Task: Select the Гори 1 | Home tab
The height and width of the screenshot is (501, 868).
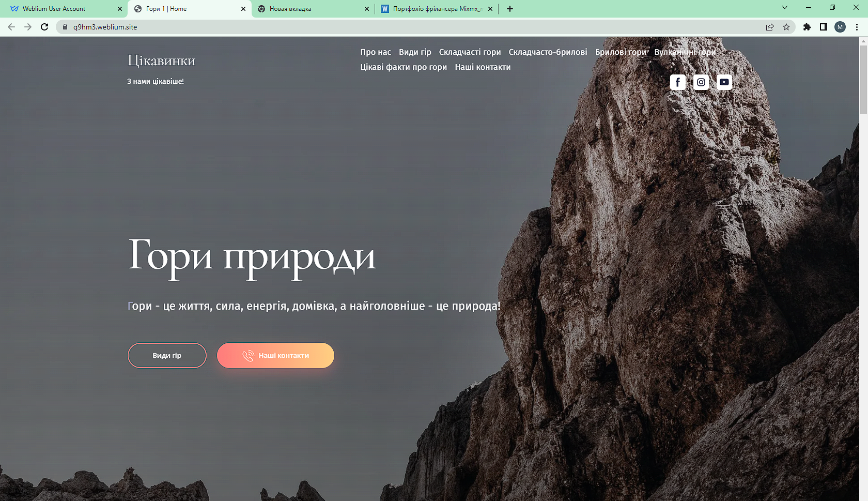Action: pos(190,9)
